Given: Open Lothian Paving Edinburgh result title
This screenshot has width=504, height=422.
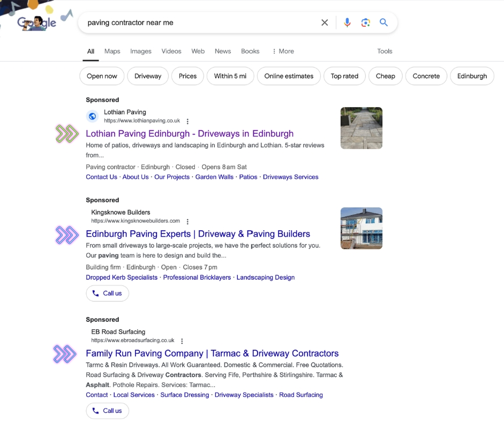Looking at the screenshot, I should click(190, 133).
